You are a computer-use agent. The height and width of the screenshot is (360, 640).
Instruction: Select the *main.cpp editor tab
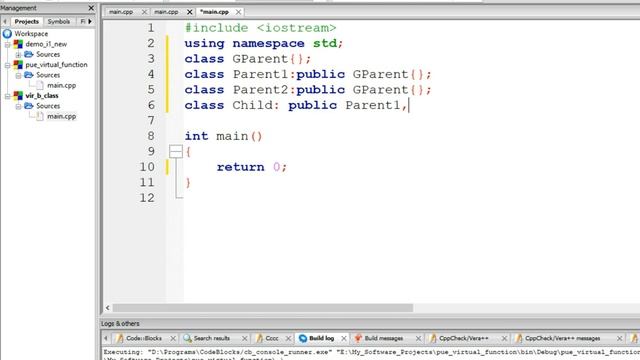click(x=215, y=12)
